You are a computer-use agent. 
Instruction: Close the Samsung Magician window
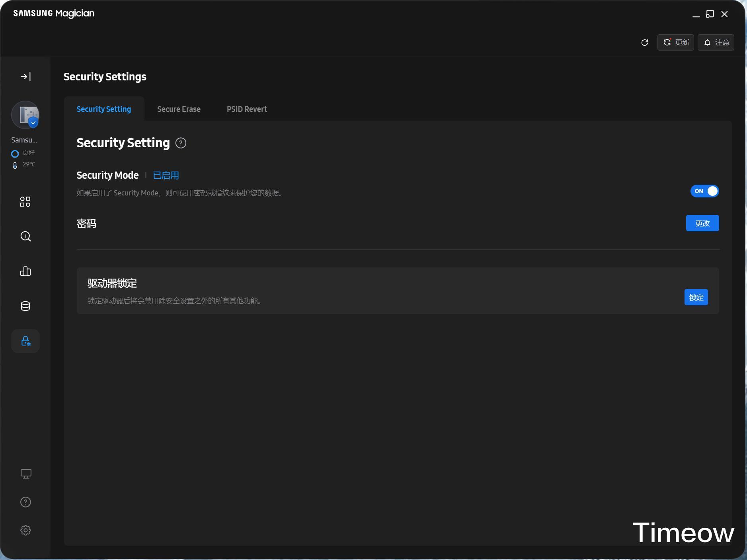tap(724, 14)
